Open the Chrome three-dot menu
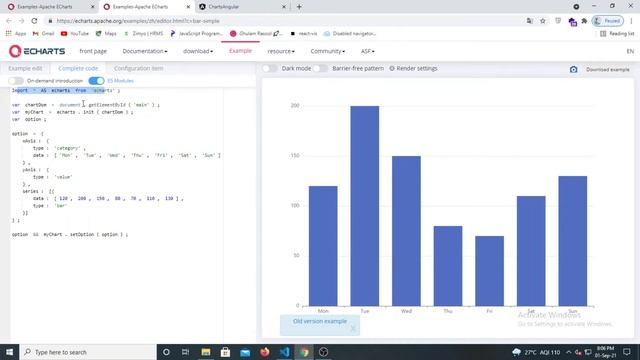The height and width of the screenshot is (360, 640). point(631,21)
